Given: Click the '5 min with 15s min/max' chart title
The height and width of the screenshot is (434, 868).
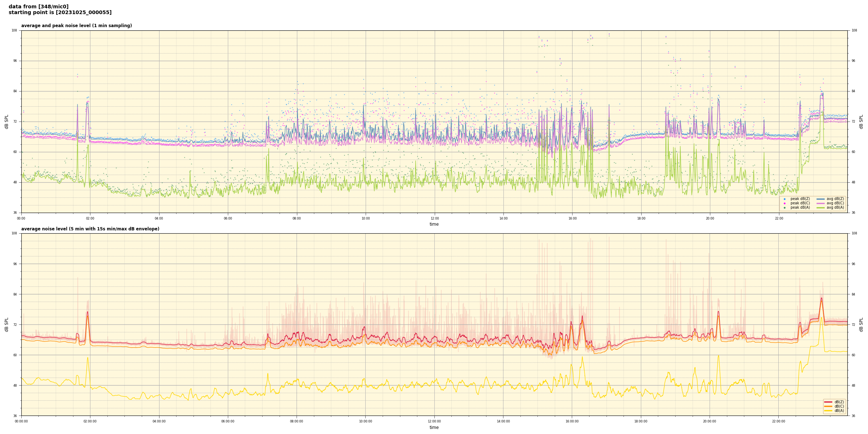Looking at the screenshot, I should (x=90, y=229).
